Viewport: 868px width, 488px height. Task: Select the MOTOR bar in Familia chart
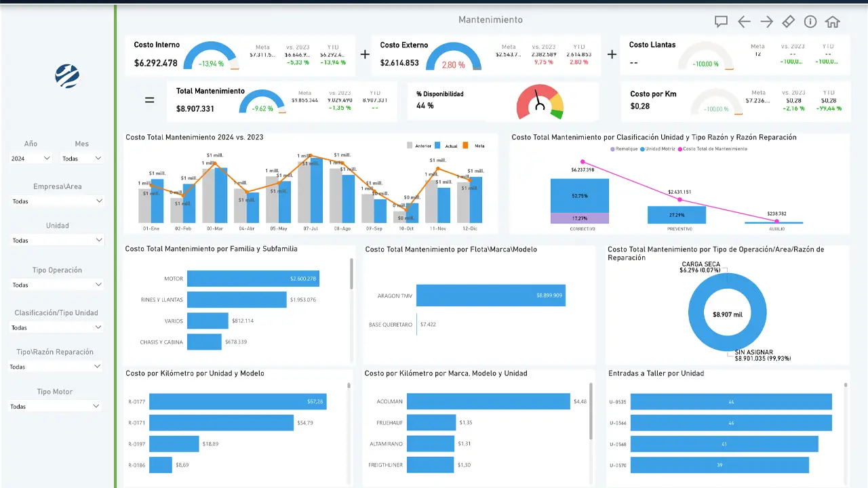click(x=253, y=279)
